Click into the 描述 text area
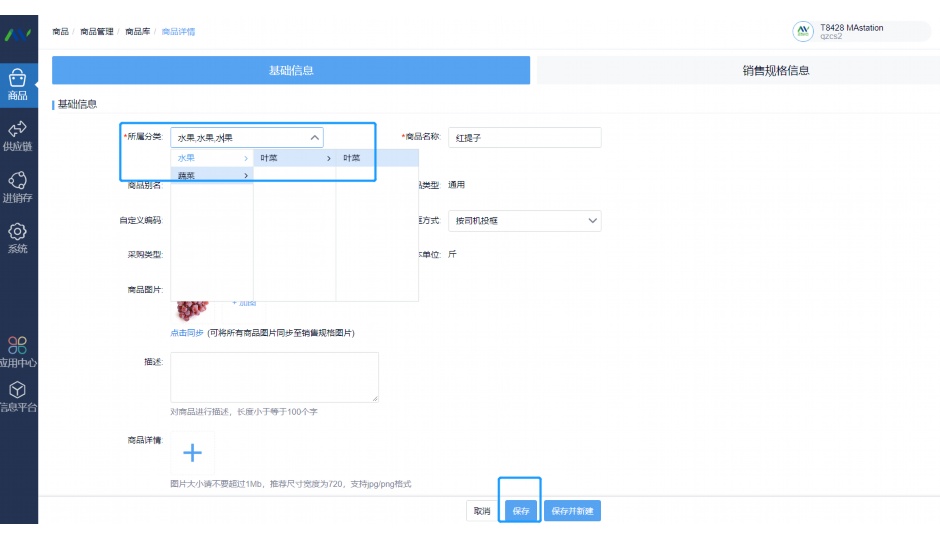Image resolution: width=940 pixels, height=539 pixels. tap(274, 377)
